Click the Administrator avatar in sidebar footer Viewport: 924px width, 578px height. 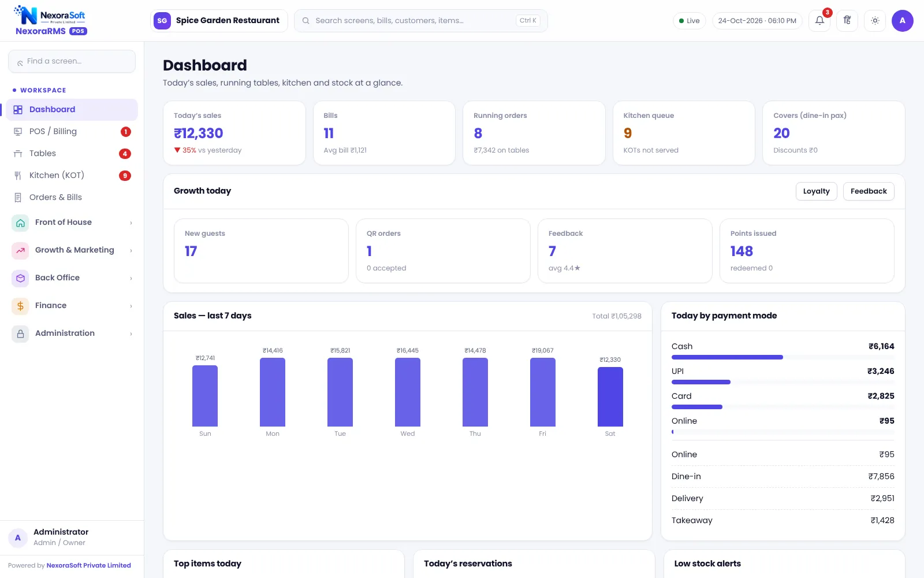[x=18, y=538]
